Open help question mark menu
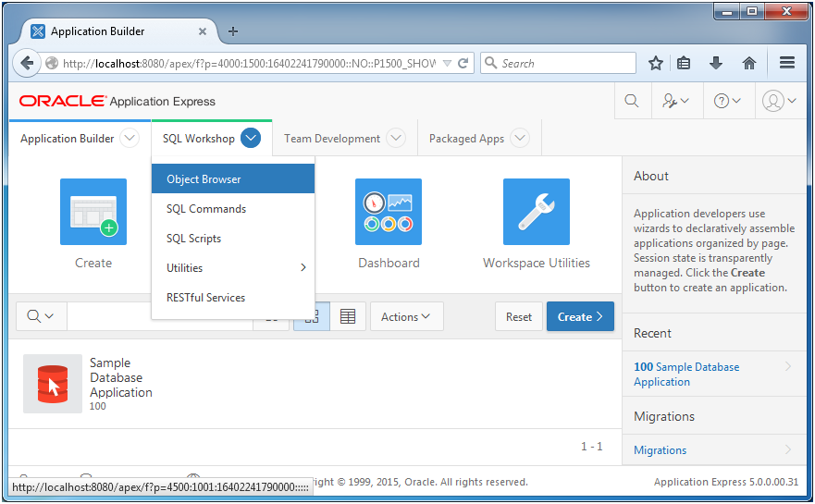Image resolution: width=815 pixels, height=504 pixels. (x=727, y=101)
